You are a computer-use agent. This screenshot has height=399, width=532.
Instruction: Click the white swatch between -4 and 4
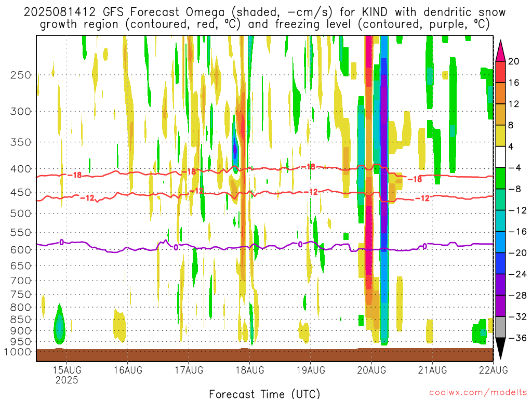pyautogui.click(x=500, y=157)
